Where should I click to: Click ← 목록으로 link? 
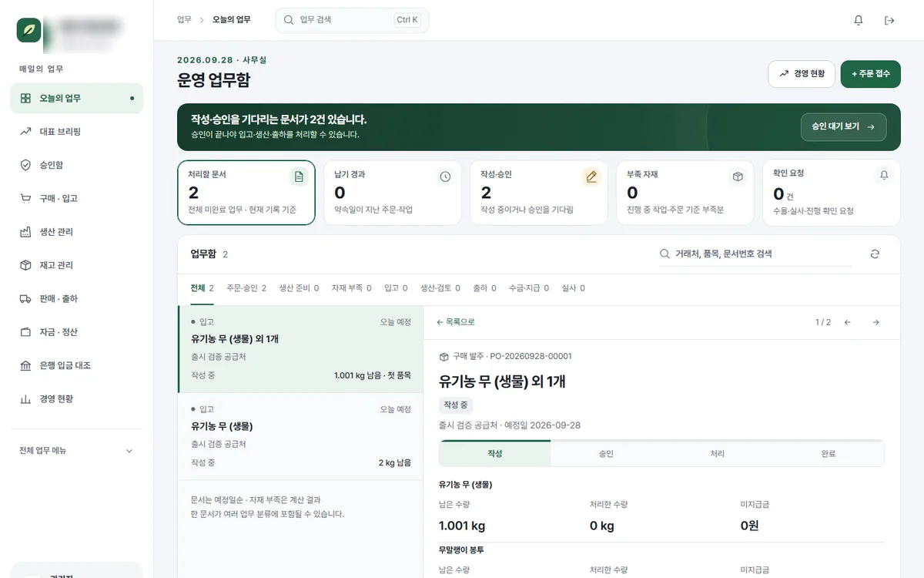pos(456,322)
